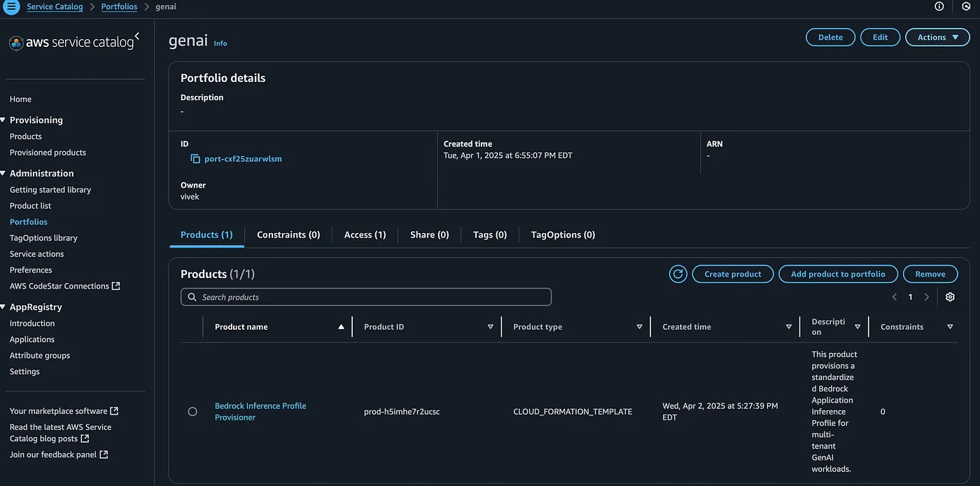The width and height of the screenshot is (980, 486).
Task: Switch to the Constraints (0) tab
Action: (288, 235)
